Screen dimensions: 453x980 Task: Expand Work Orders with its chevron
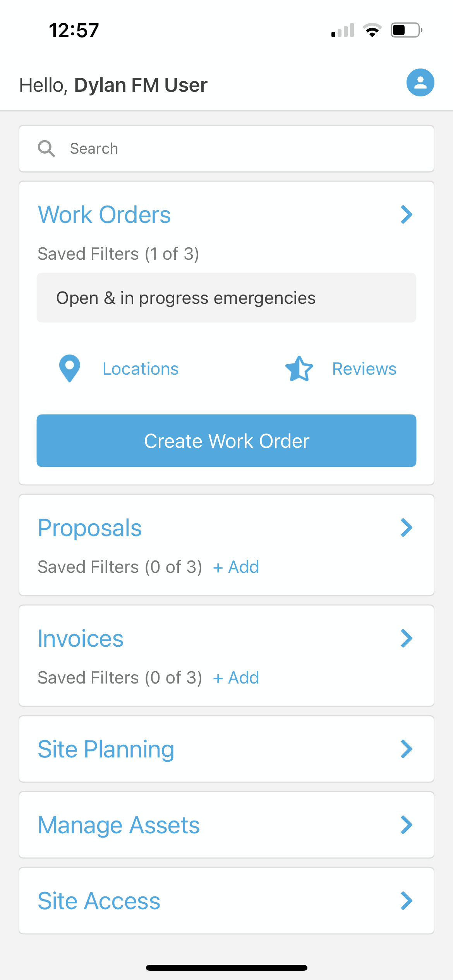point(407,214)
